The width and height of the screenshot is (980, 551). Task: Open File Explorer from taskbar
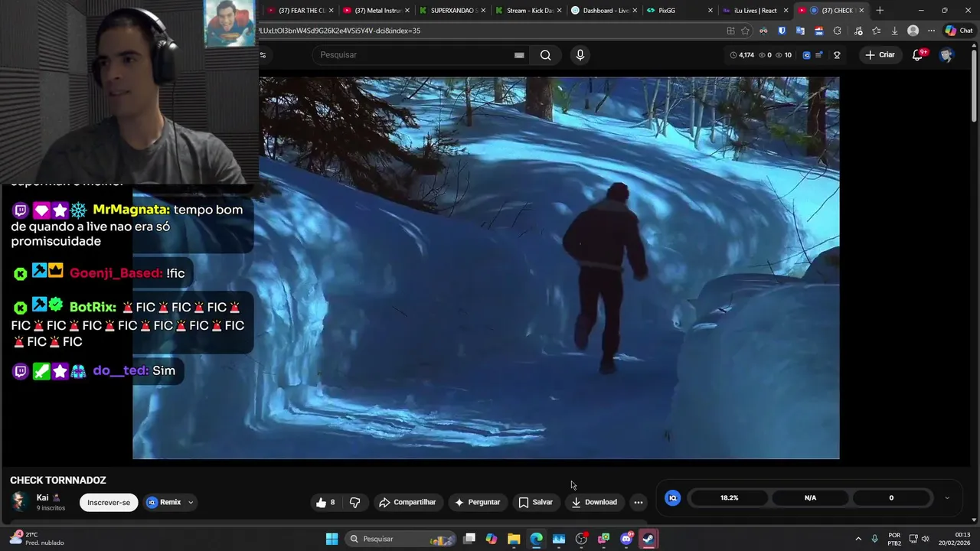514,539
